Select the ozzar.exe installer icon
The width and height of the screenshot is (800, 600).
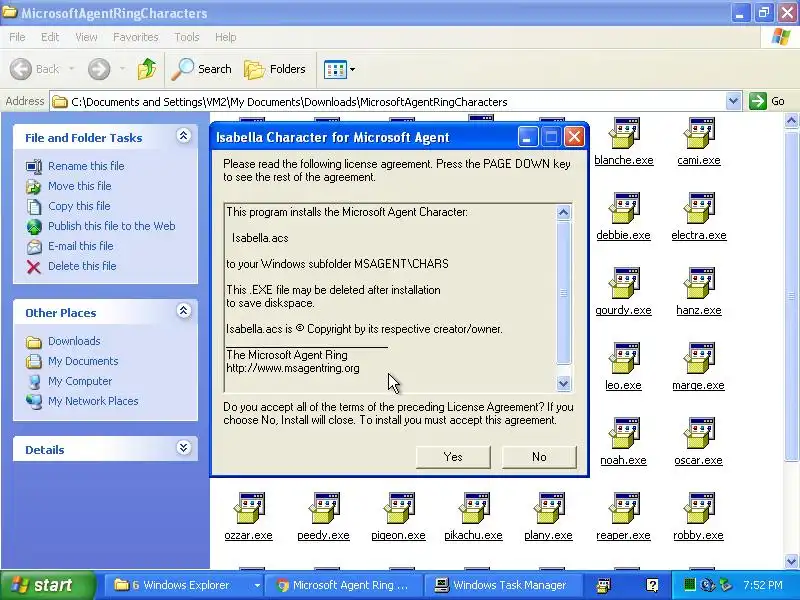coord(249,509)
